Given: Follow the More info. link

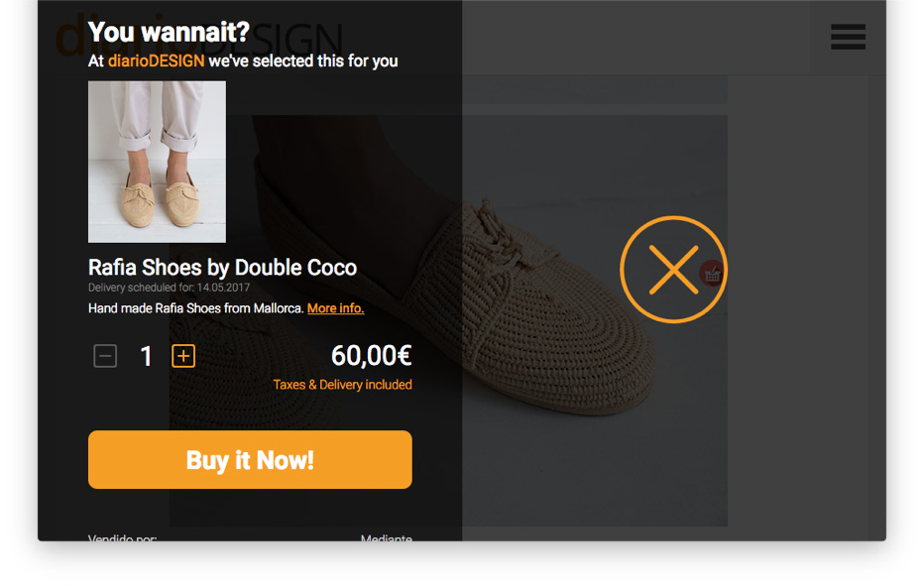Looking at the screenshot, I should 335,308.
